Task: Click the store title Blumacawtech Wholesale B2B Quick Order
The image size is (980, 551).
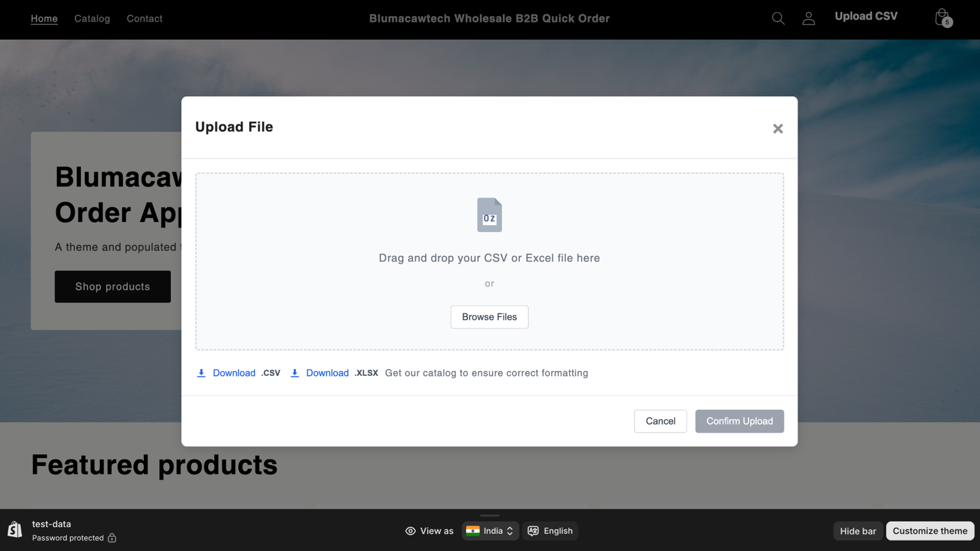Action: (x=489, y=18)
